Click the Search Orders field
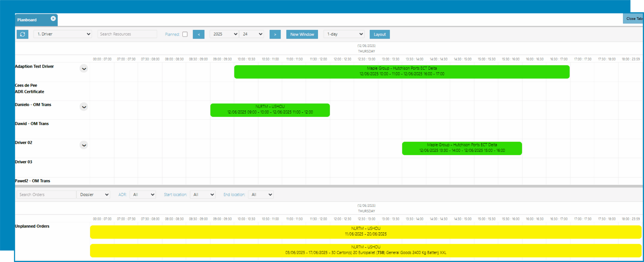The image size is (644, 262). pos(46,195)
